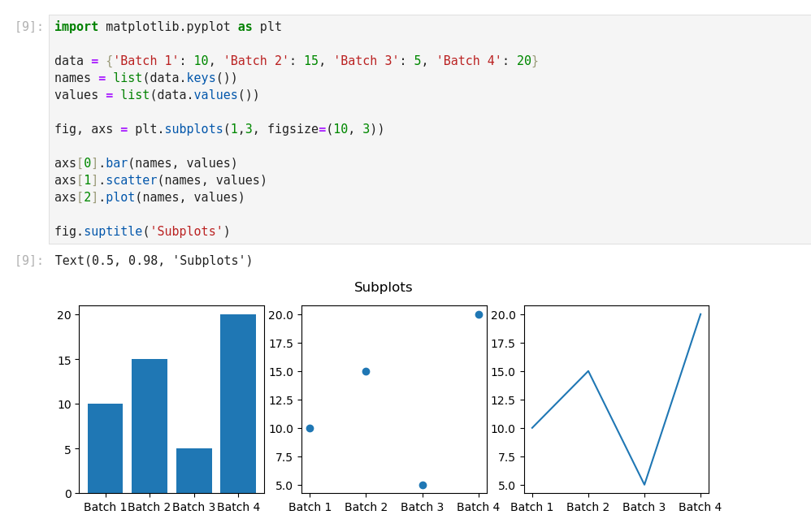Image resolution: width=811 pixels, height=532 pixels.
Task: Click the axs[1].scatter code line
Action: [160, 180]
